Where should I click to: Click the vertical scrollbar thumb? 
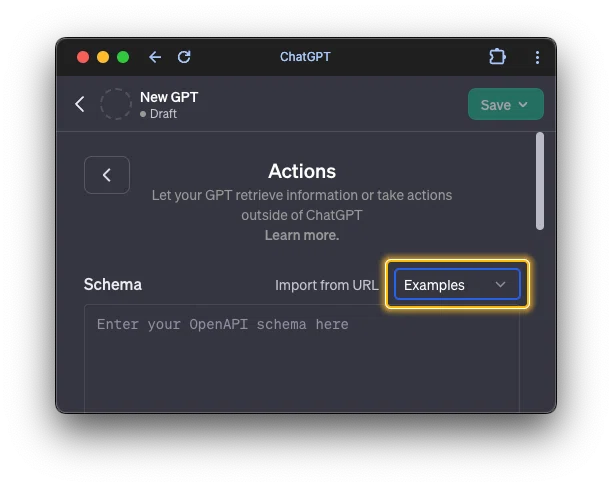(x=540, y=181)
